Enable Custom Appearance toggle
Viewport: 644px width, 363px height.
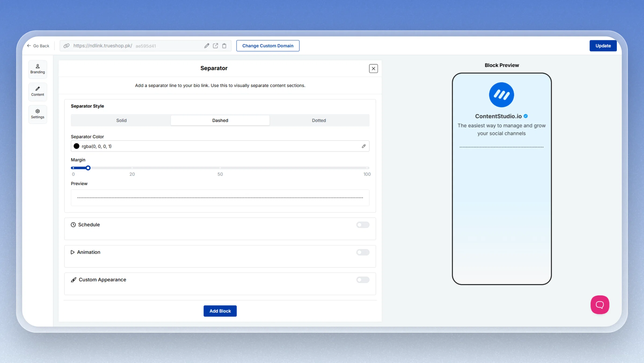pos(363,280)
